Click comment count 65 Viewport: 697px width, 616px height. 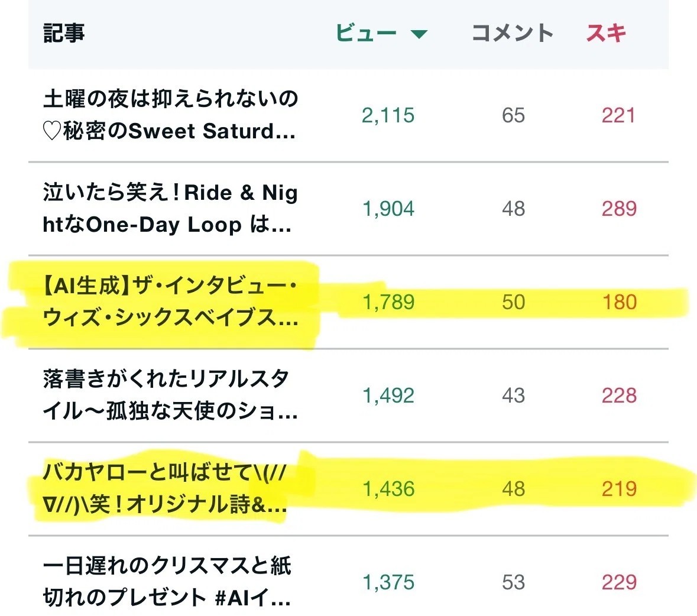click(x=513, y=115)
